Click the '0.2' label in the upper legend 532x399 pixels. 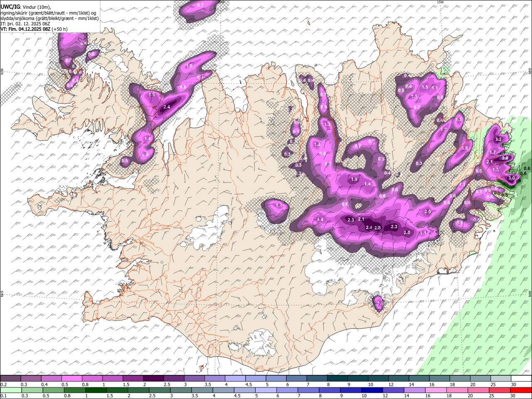3,384
